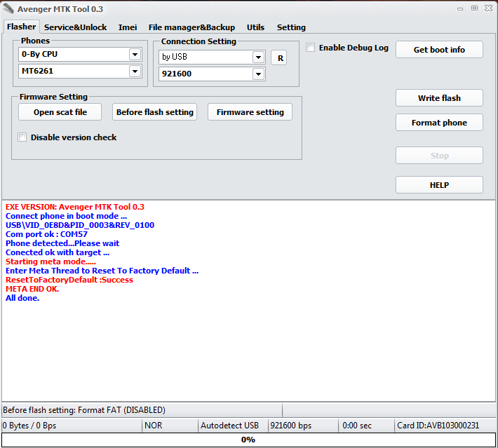Click Open scat file button
Viewport: 498px width, 448px height.
(x=60, y=112)
